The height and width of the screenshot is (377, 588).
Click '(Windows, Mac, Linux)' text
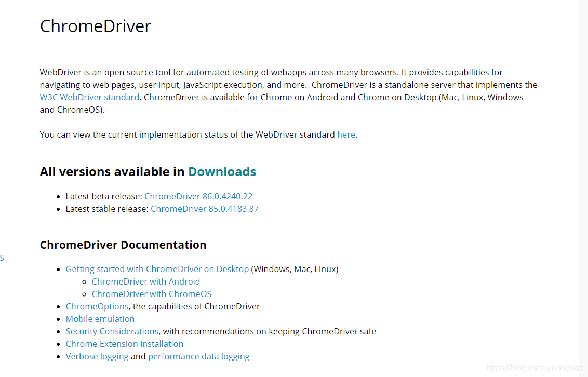pyautogui.click(x=295, y=269)
